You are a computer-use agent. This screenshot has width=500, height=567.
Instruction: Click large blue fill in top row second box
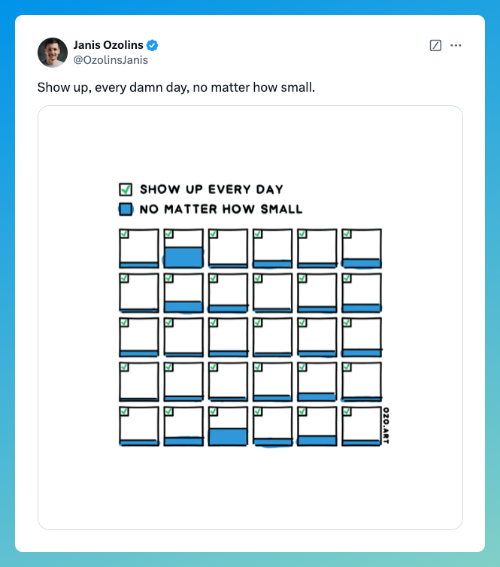tap(183, 257)
